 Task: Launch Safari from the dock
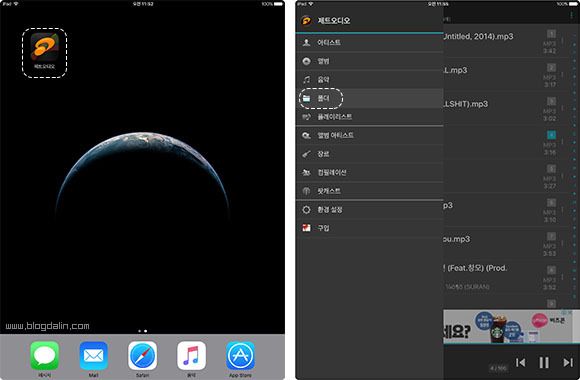[x=142, y=356]
